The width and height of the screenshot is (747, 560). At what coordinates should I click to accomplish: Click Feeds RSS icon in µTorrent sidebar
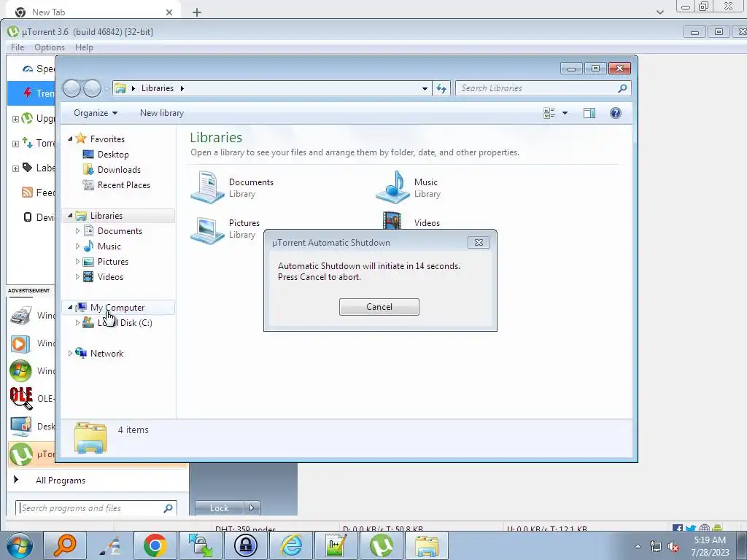point(27,192)
